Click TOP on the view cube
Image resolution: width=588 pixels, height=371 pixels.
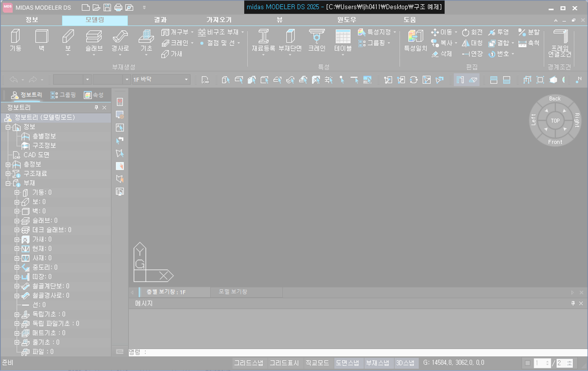pyautogui.click(x=555, y=121)
